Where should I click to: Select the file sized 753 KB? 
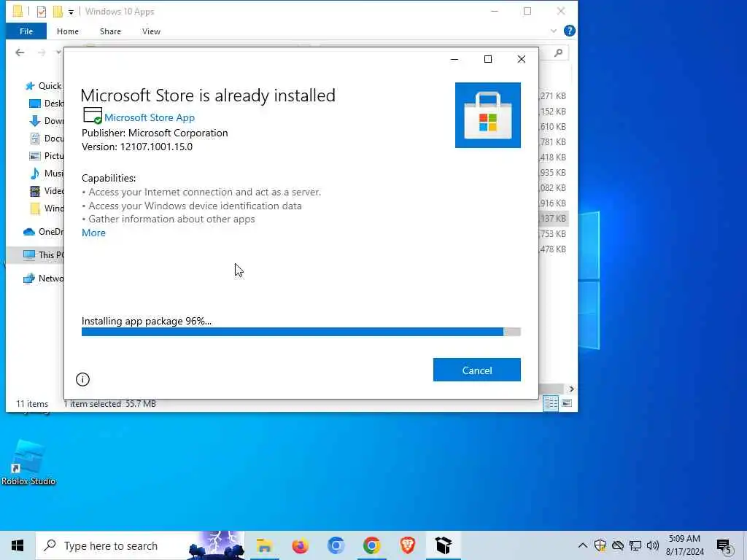(553, 234)
